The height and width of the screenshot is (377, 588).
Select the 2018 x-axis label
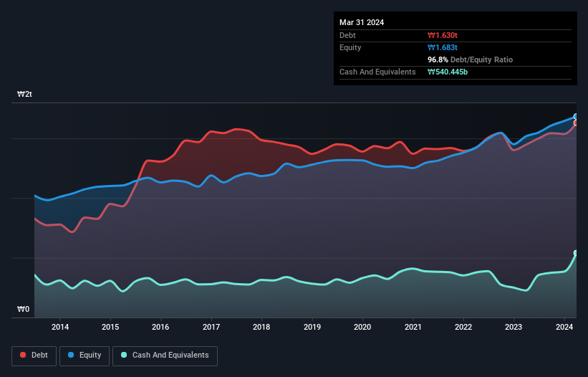click(x=261, y=327)
